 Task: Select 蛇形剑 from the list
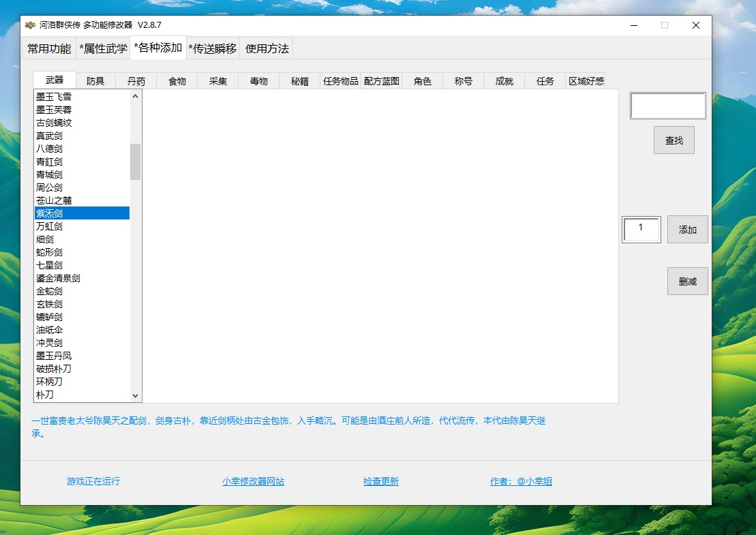[x=82, y=252]
